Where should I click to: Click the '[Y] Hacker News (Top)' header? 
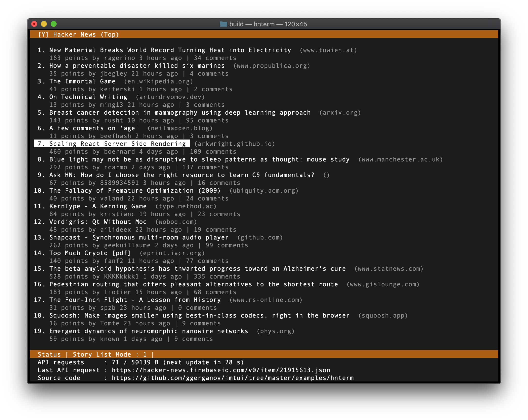coord(78,34)
